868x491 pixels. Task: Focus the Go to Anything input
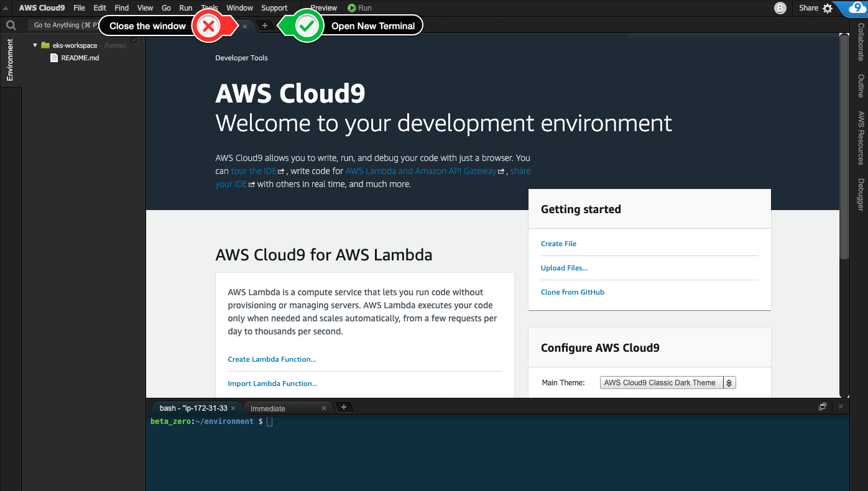(62, 25)
